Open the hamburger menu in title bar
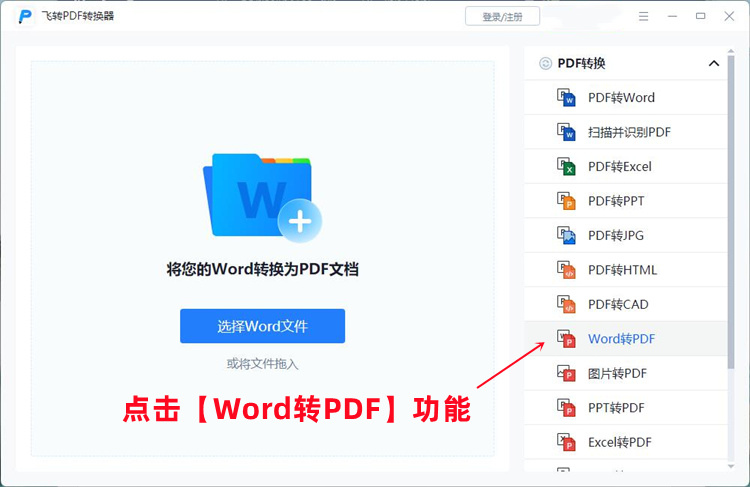 point(644,16)
